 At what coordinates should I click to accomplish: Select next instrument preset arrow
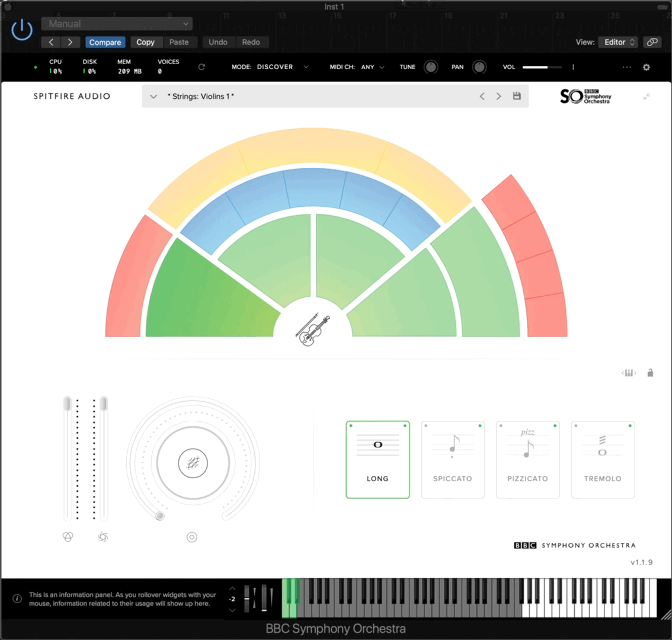pos(498,96)
